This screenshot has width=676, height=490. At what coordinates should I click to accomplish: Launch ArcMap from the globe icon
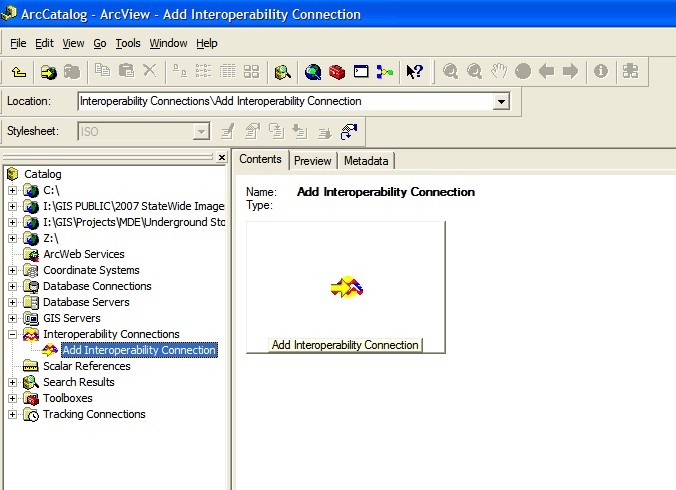coord(313,72)
